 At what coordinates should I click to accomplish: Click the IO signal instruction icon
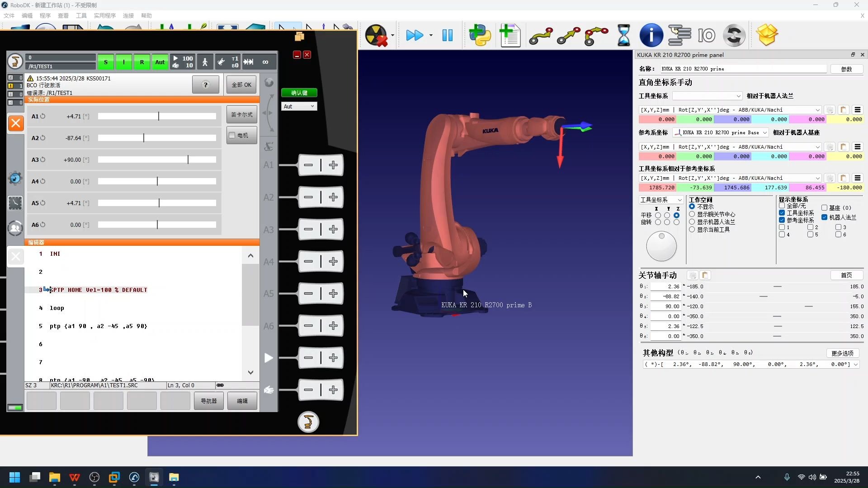pos(706,35)
